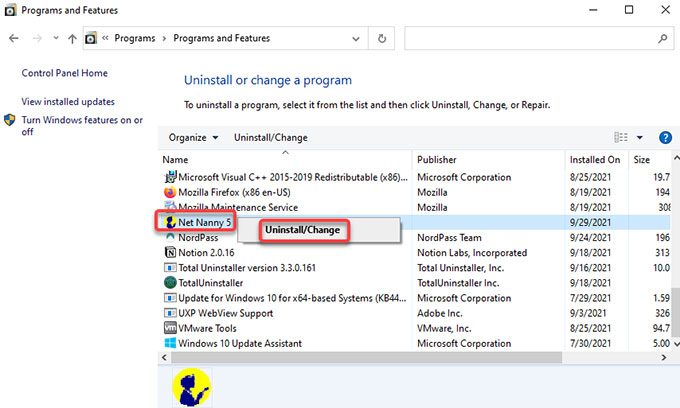Sort by the Installed On column header
This screenshot has width=680, height=408.
coord(595,160)
